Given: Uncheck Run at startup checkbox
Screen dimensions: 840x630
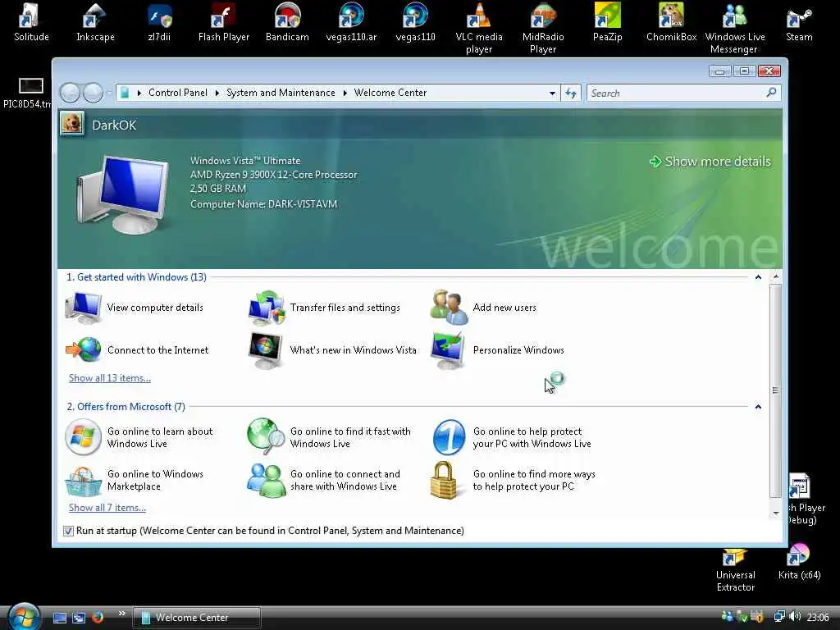Looking at the screenshot, I should click(68, 531).
